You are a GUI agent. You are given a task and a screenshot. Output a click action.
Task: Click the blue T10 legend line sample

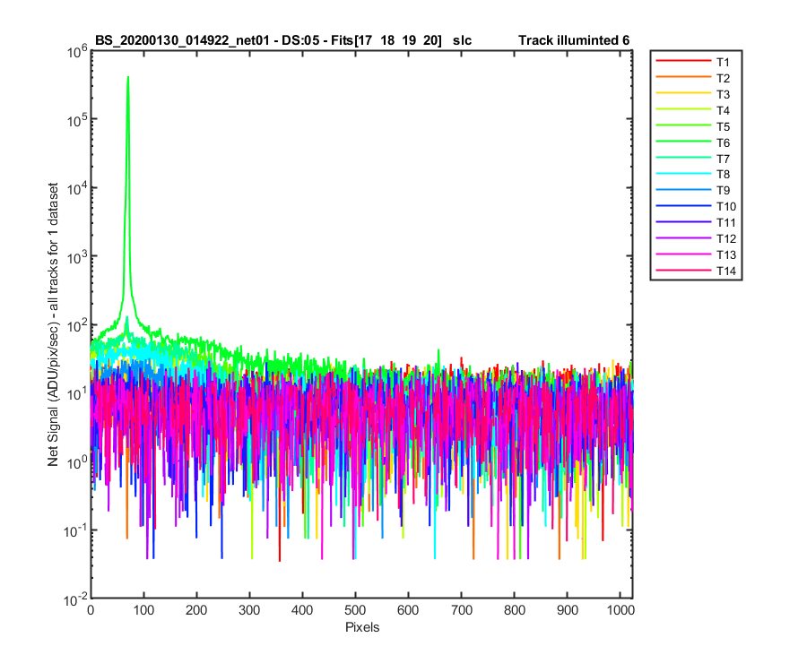click(x=683, y=206)
